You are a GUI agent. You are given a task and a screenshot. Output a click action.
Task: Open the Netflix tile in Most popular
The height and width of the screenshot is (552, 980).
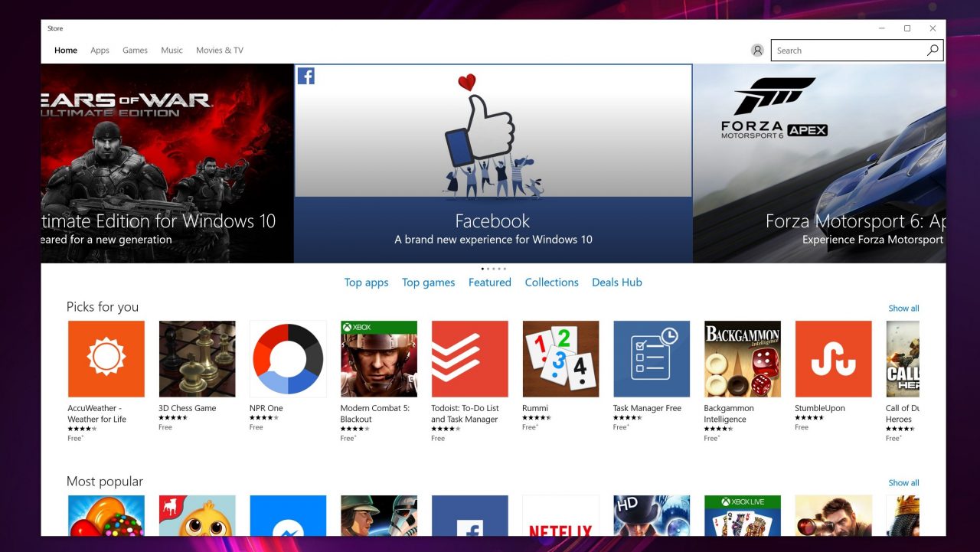560,515
